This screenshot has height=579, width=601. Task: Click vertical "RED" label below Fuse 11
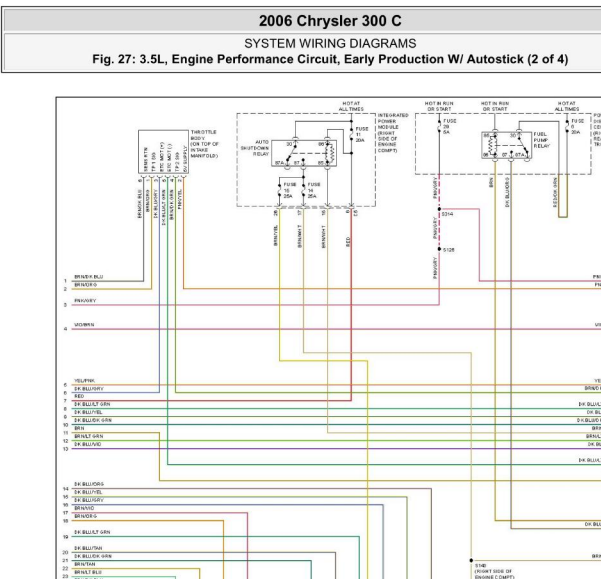pyautogui.click(x=348, y=241)
